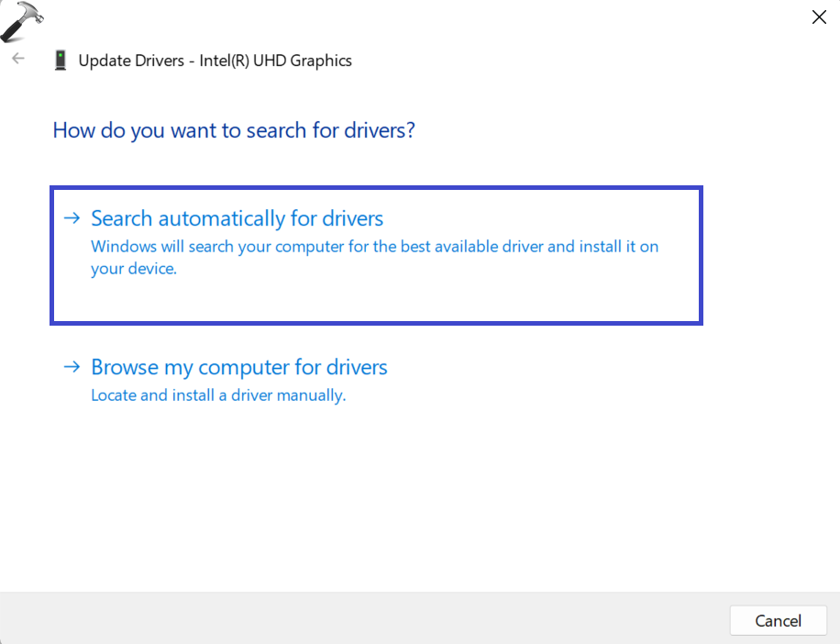Click the blank white area below the Browse option

coord(413,495)
